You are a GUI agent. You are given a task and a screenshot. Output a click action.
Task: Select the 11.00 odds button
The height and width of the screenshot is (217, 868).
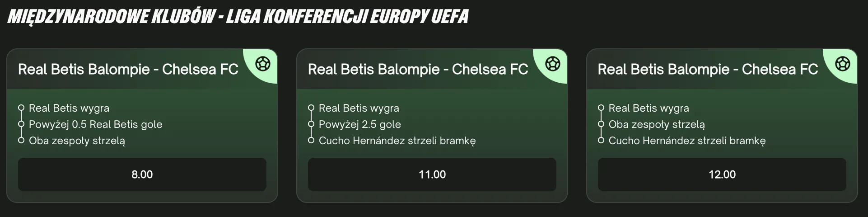tap(432, 175)
